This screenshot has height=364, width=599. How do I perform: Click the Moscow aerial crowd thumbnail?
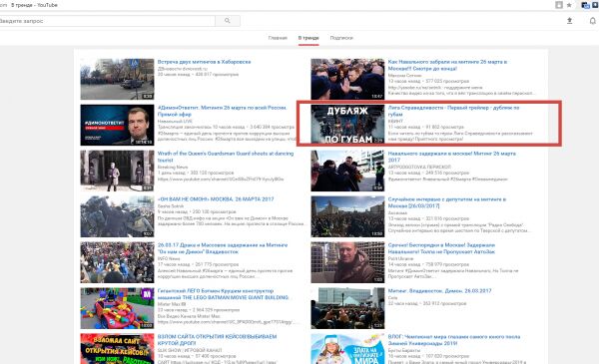point(347,216)
